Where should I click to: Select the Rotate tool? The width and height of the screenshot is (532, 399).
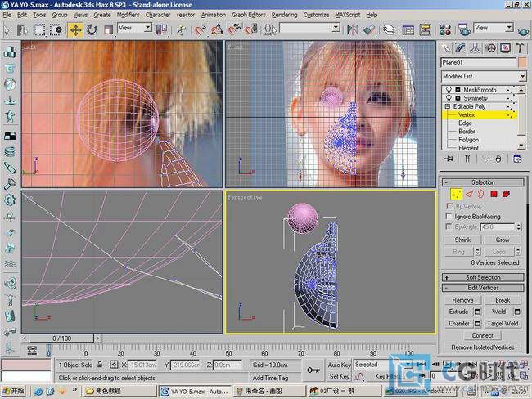pos(92,29)
